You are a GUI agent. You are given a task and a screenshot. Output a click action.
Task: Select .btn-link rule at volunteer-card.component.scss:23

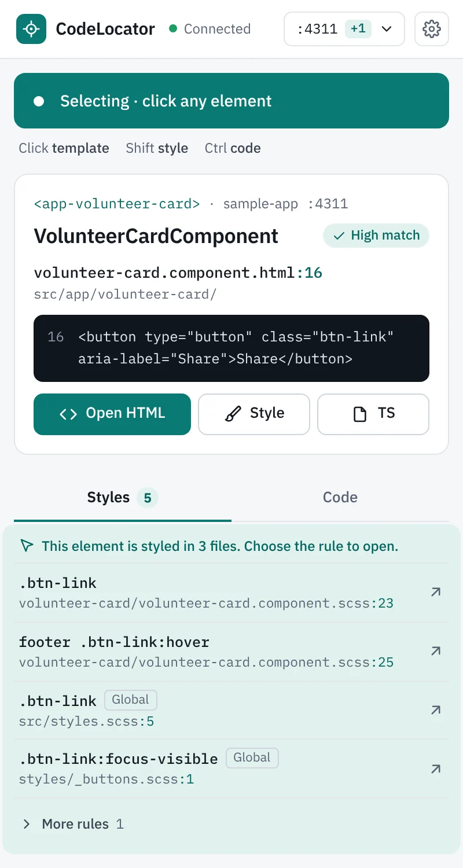pyautogui.click(x=231, y=593)
